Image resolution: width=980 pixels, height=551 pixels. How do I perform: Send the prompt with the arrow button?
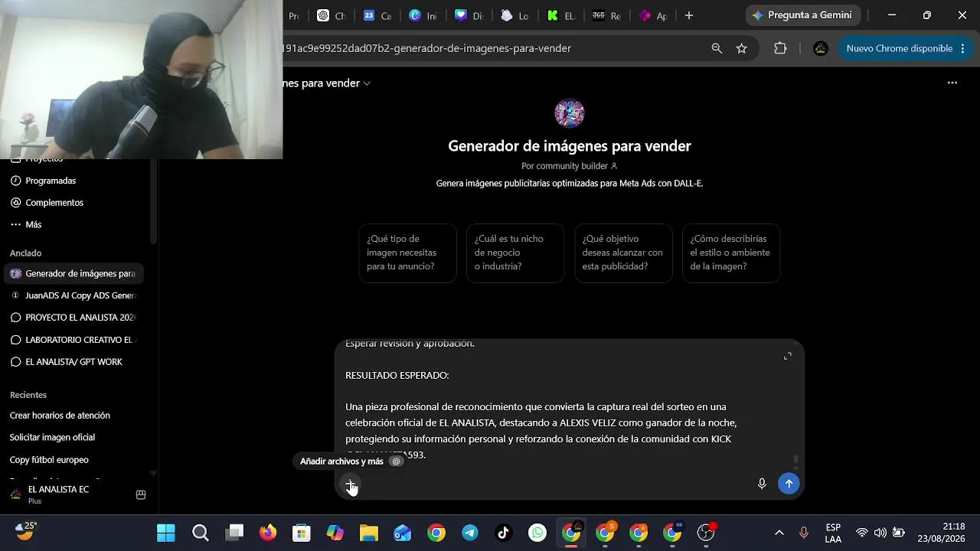pos(789,484)
